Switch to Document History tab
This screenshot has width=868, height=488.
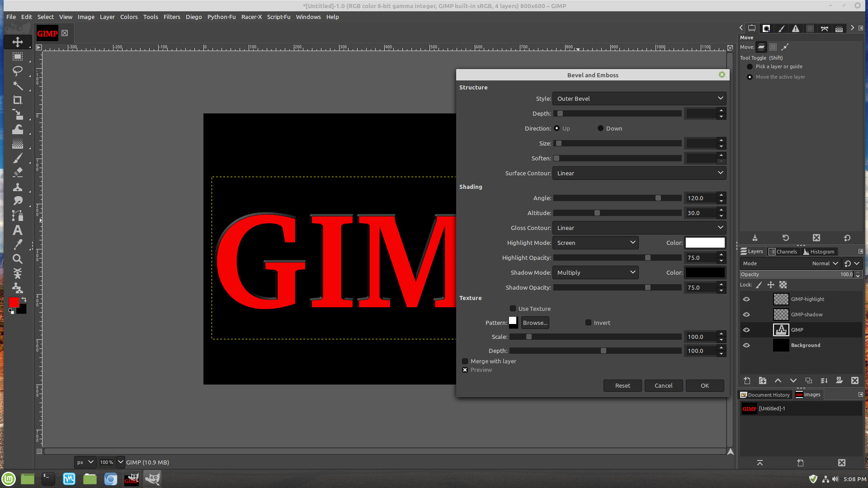(765, 395)
